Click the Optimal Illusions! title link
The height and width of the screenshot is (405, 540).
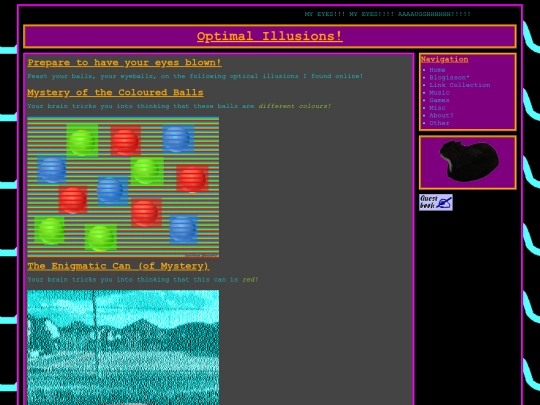click(x=270, y=36)
